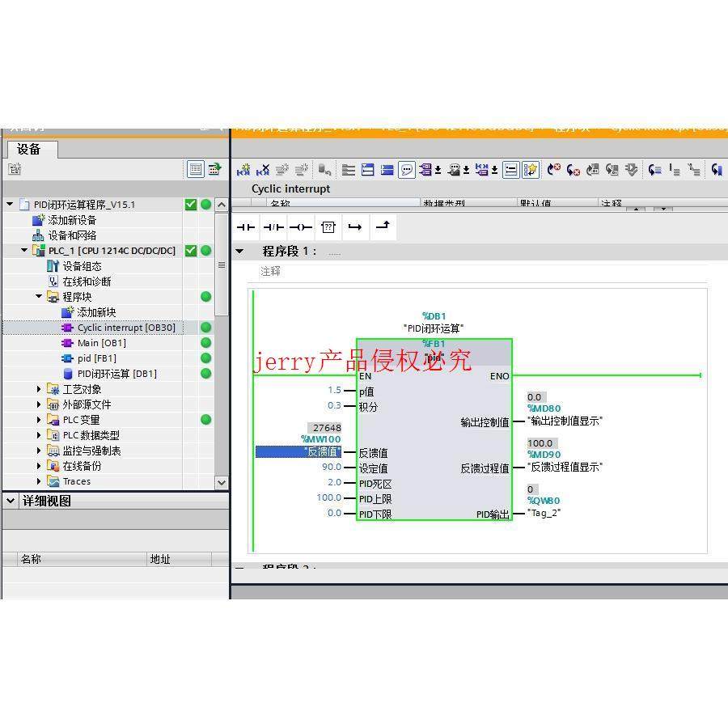The image size is (728, 728).
Task: Open 在线和诊断 item
Action: pyautogui.click(x=87, y=281)
